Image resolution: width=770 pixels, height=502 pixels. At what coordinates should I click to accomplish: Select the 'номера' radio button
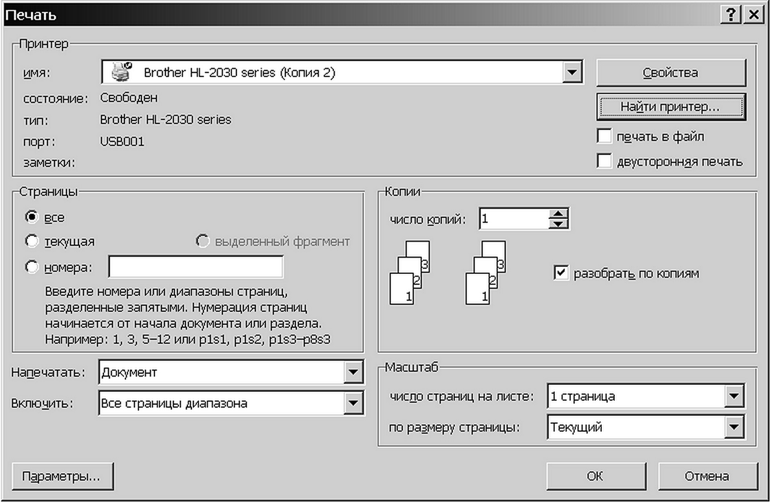tap(32, 267)
